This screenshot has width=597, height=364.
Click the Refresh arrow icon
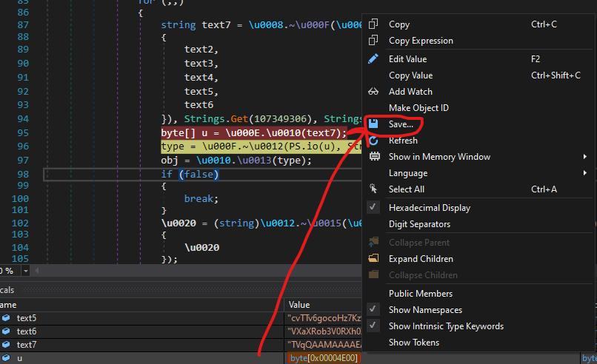pyautogui.click(x=373, y=141)
